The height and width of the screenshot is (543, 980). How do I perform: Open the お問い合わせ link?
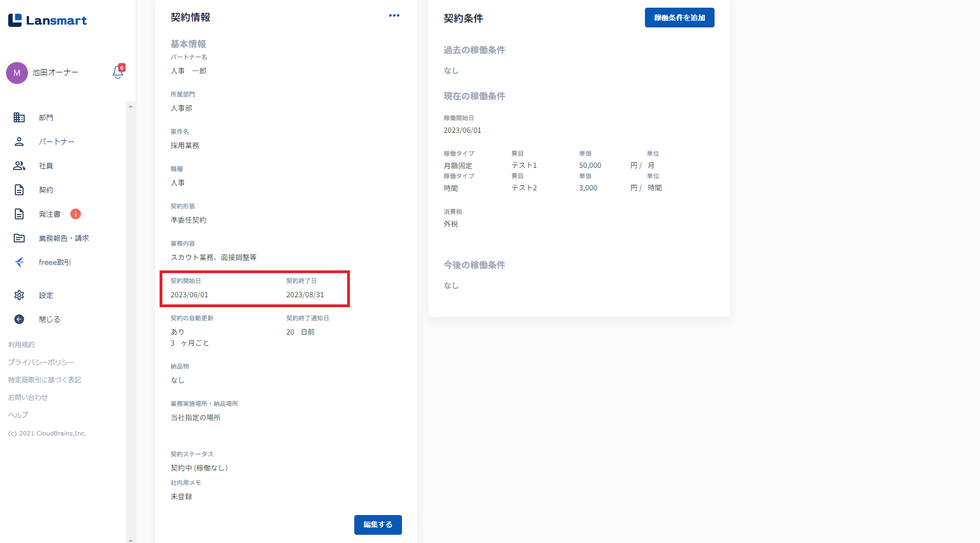[28, 397]
